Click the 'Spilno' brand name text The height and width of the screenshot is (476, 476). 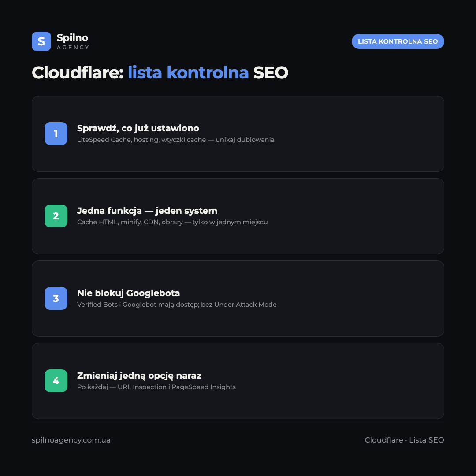(72, 37)
